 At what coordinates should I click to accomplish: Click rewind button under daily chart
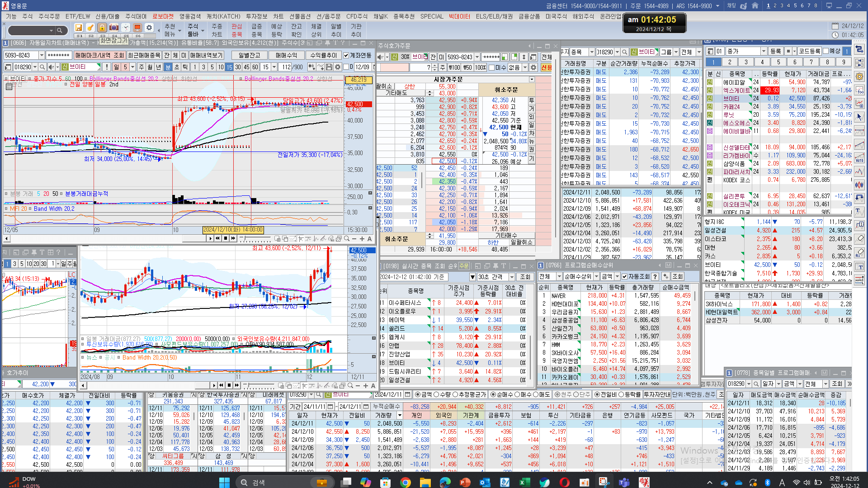tap(221, 385)
